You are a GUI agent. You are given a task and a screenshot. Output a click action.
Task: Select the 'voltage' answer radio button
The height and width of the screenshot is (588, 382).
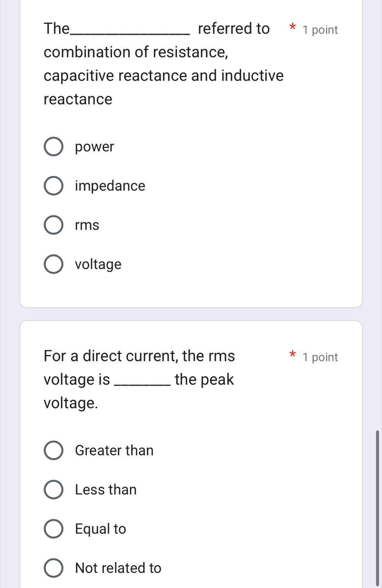(x=53, y=264)
